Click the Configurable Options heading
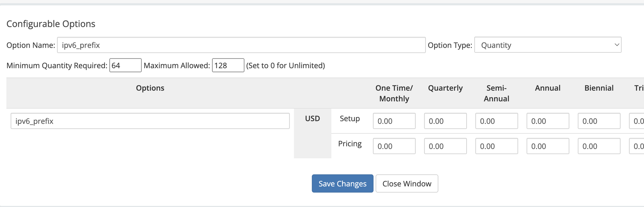The width and height of the screenshot is (644, 207). 51,24
